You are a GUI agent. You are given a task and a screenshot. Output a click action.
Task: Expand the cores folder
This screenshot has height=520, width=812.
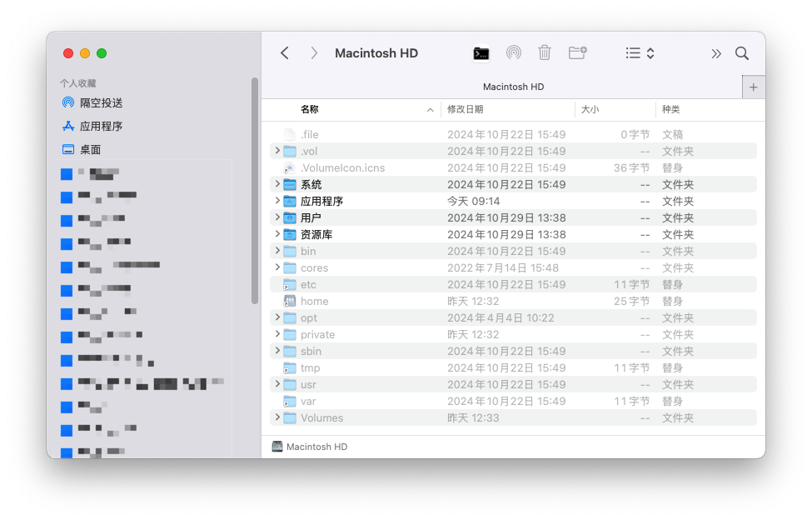[277, 267]
